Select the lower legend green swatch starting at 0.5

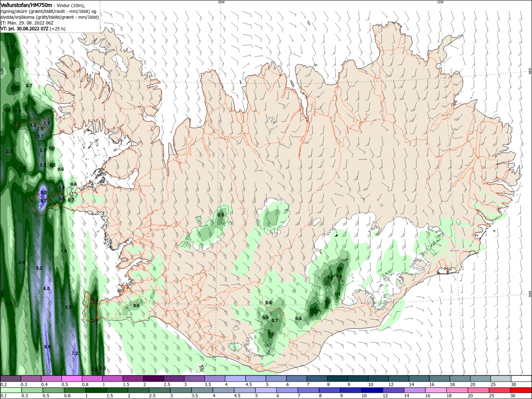54,390
